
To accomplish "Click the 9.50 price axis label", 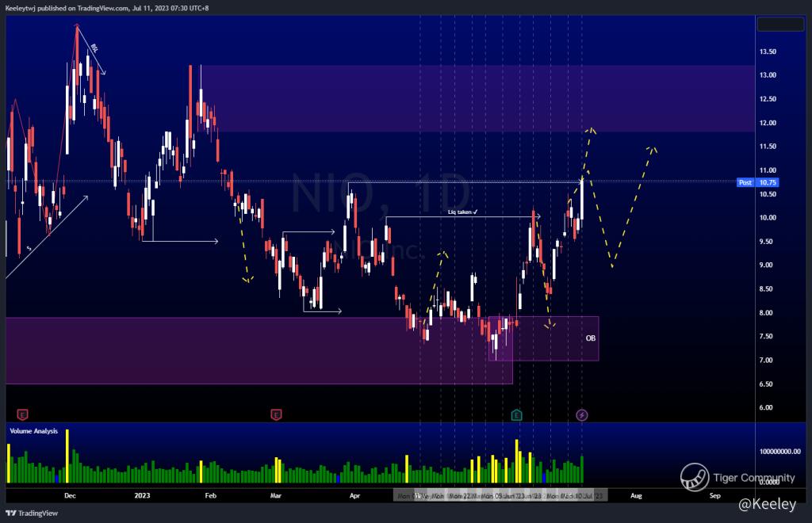I will 765,242.
